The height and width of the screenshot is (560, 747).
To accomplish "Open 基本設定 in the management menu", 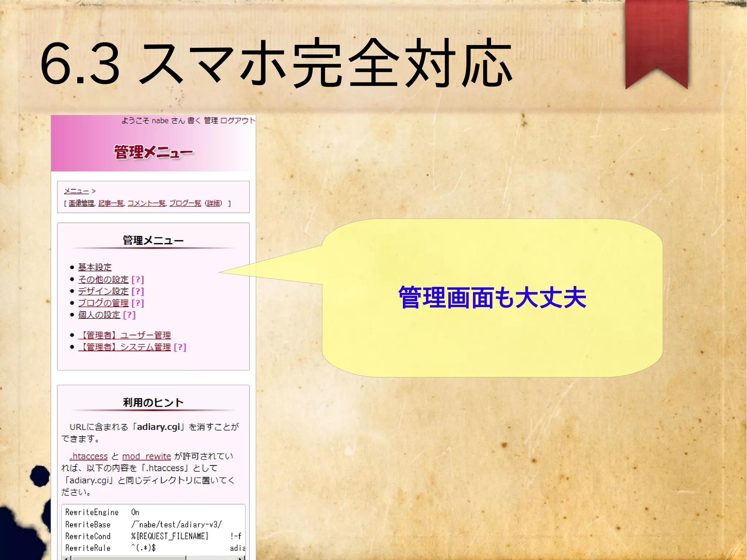I will pos(95,267).
